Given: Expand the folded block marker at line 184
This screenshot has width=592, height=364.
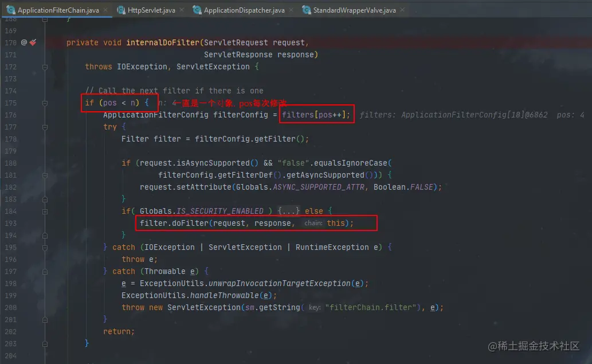Looking at the screenshot, I should pos(45,211).
